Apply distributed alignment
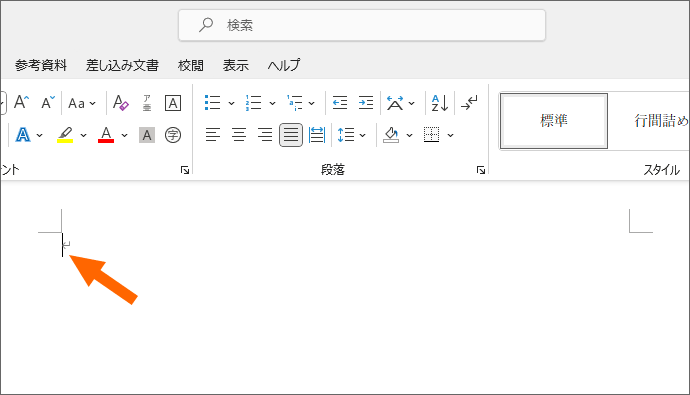The height and width of the screenshot is (395, 690). click(x=317, y=135)
